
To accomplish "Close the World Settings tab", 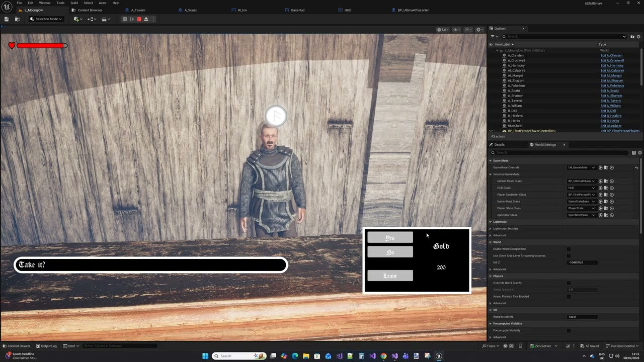I will point(564,145).
